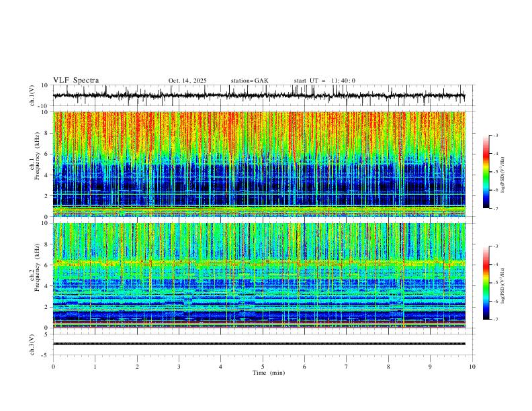Click the "VLF Spectra" plot title
The image size is (532, 411).
pyautogui.click(x=76, y=81)
